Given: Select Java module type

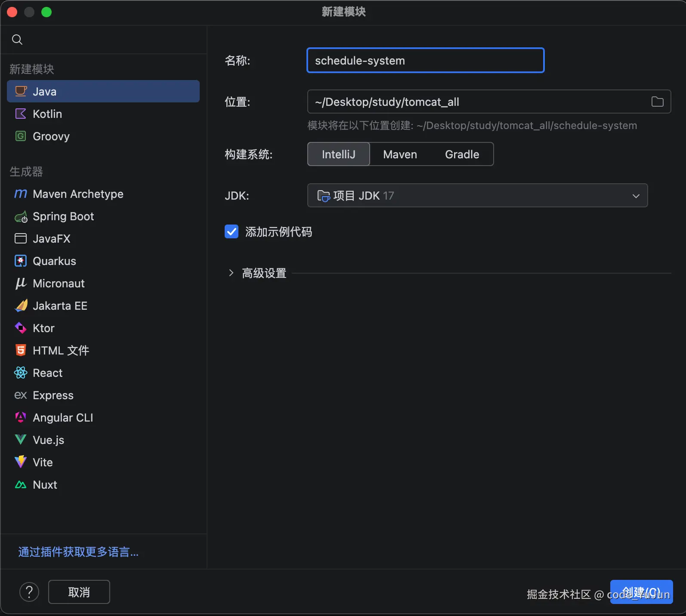Looking at the screenshot, I should tap(103, 91).
